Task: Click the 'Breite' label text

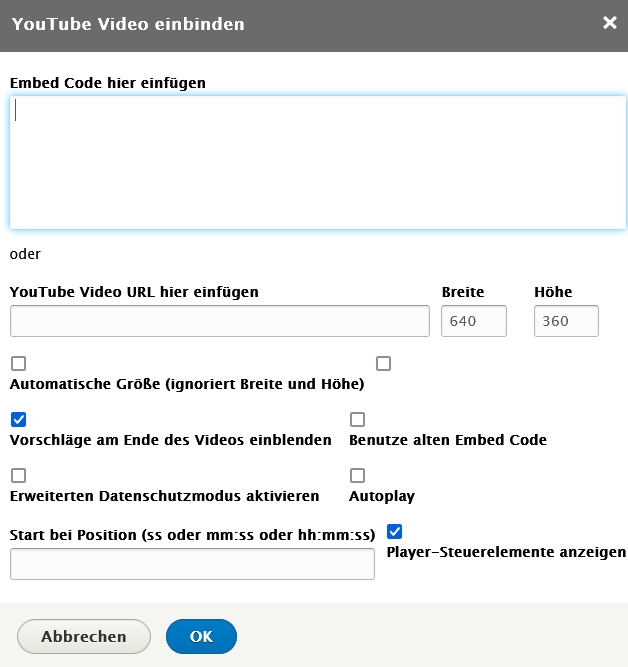Action: tap(463, 292)
